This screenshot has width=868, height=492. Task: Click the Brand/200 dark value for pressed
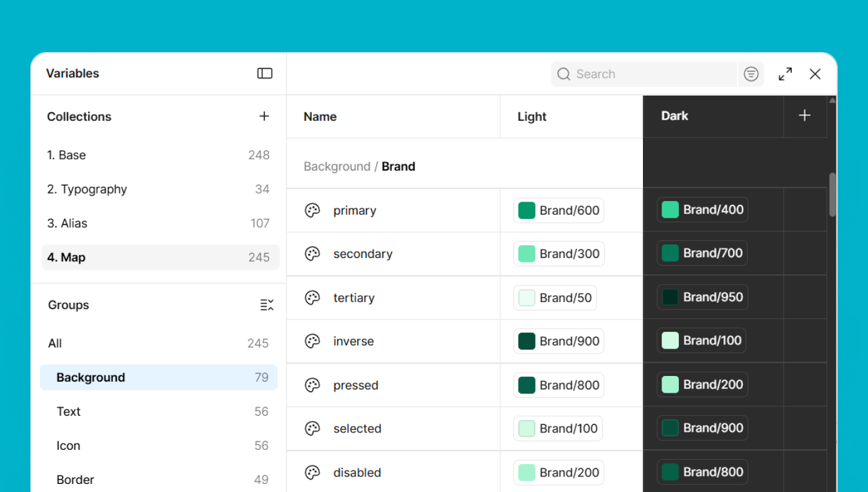click(x=702, y=385)
